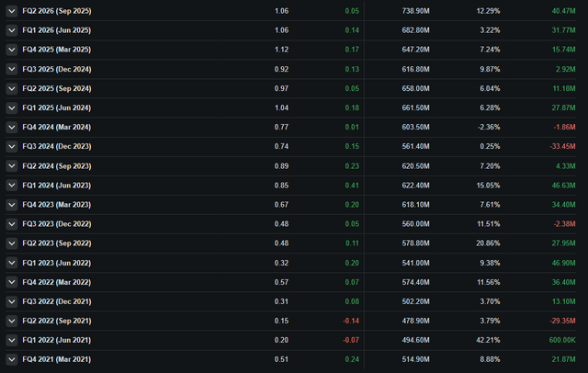Expand the FQ2 2026 (Sep 2025) row
This screenshot has height=373, width=588.
(x=12, y=11)
